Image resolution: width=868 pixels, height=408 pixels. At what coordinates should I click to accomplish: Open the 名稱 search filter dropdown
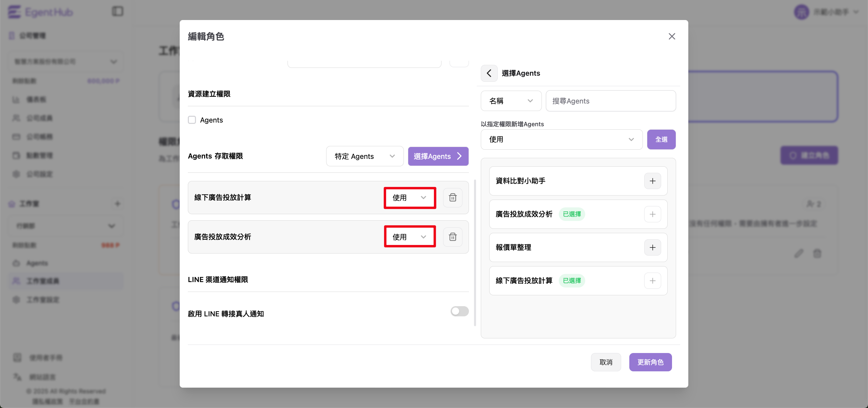tap(511, 101)
